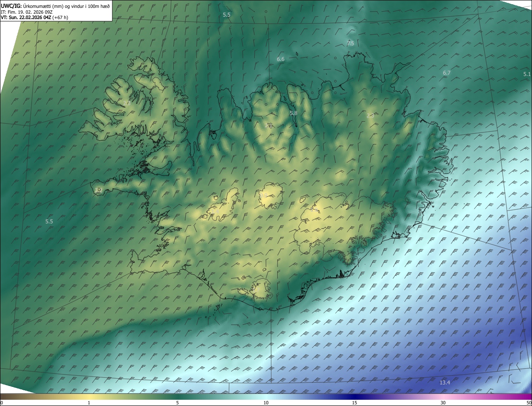Screen dimensions: 532x406
Task: Select the 6.6 value label
Action: (281, 59)
